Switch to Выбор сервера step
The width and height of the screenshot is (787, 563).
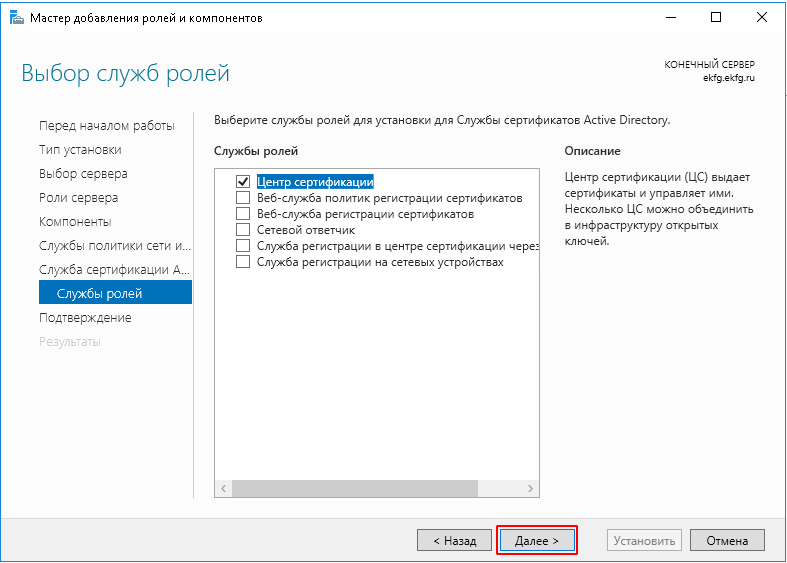pyautogui.click(x=83, y=174)
